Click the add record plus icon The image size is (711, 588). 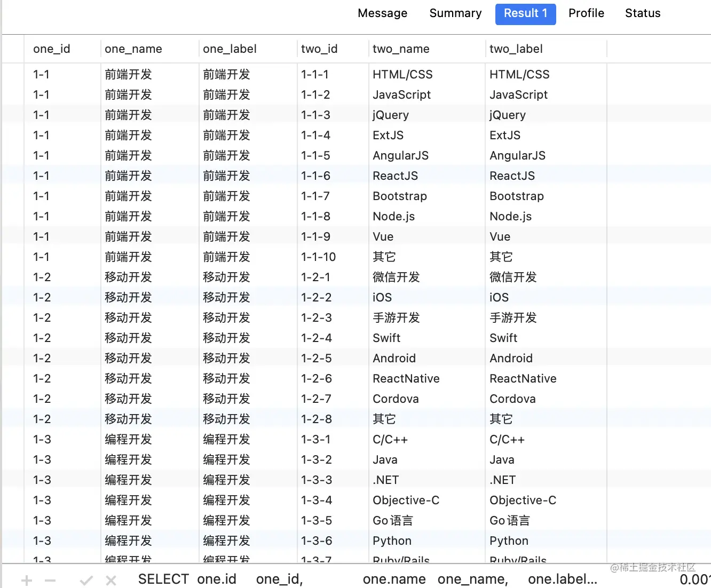coord(27,580)
